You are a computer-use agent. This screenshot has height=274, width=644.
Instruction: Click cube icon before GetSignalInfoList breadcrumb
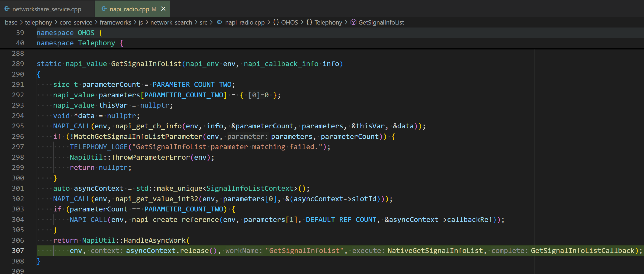(353, 22)
